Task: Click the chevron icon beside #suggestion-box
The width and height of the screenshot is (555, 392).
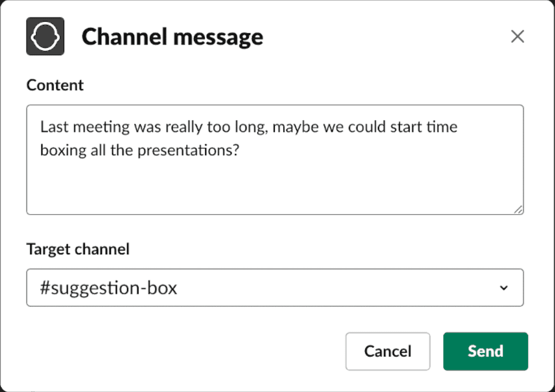Action: (504, 288)
